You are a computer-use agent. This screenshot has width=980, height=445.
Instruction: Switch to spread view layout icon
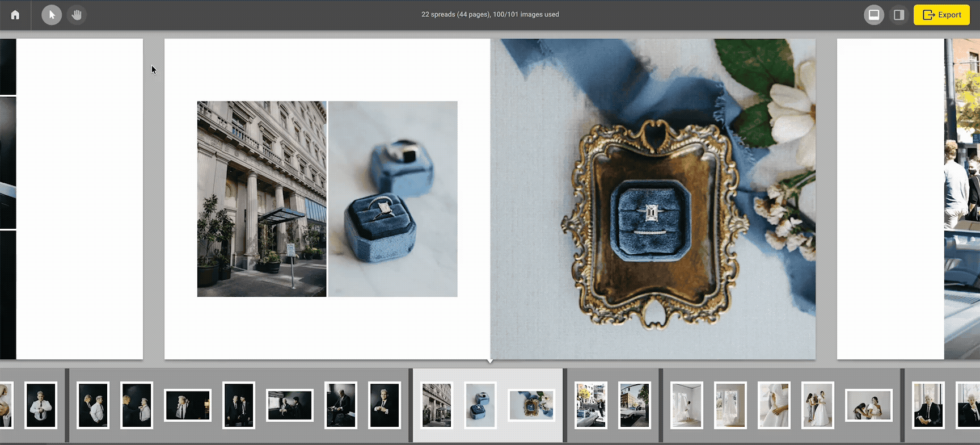pyautogui.click(x=874, y=15)
